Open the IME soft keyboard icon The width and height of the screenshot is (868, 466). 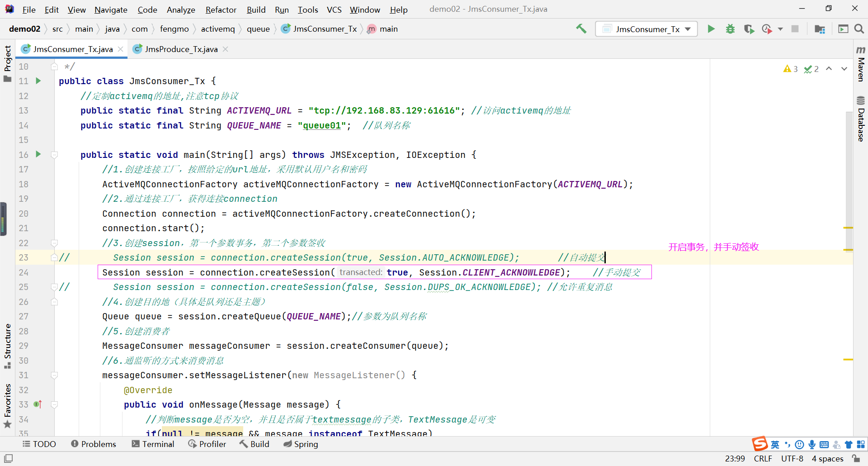(824, 444)
